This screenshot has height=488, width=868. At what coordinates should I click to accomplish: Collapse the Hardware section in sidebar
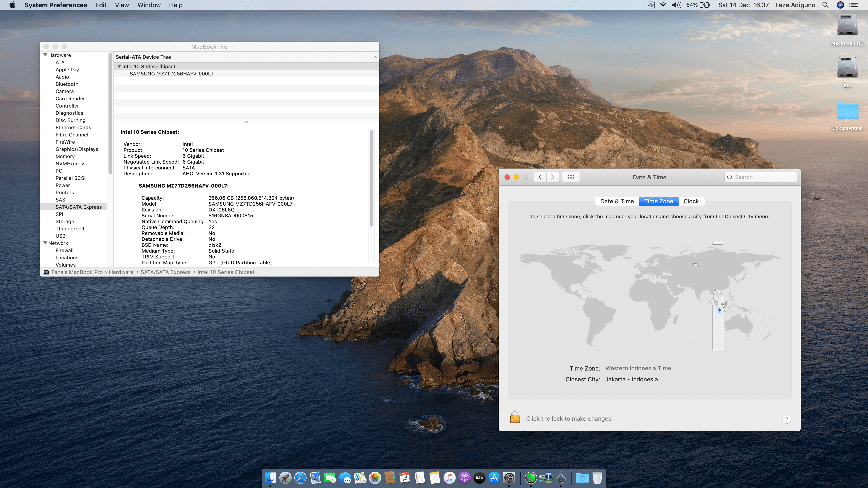(x=45, y=55)
